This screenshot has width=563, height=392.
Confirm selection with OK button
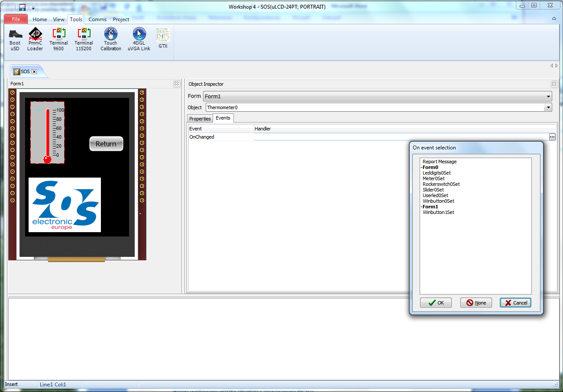click(x=436, y=303)
